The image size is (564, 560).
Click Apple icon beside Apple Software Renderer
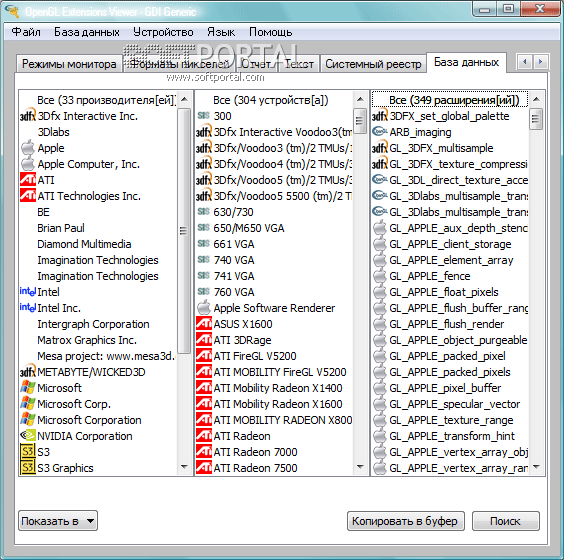pyautogui.click(x=204, y=308)
